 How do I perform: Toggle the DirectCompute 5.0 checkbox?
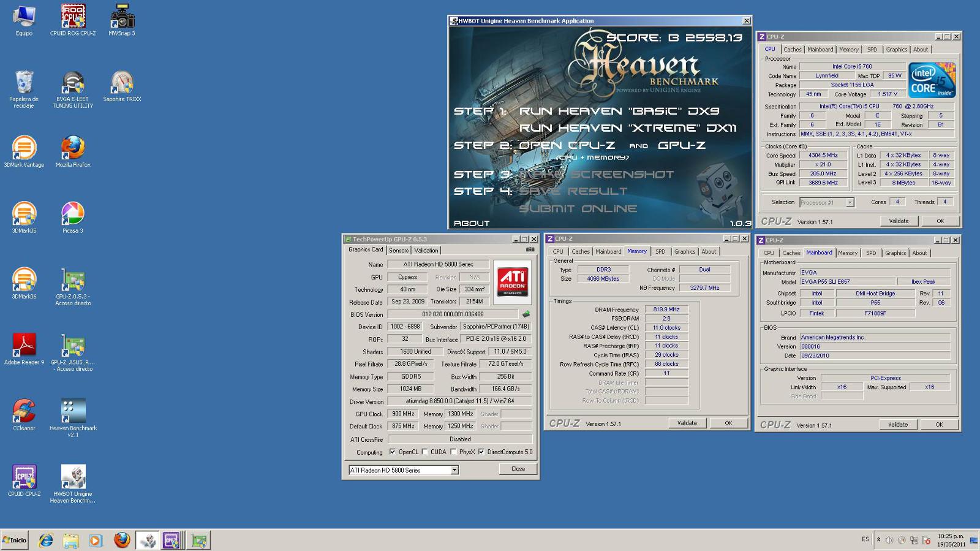(x=481, y=452)
